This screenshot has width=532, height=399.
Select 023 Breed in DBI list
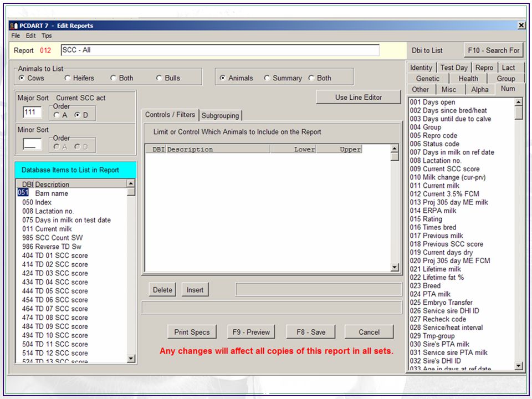pyautogui.click(x=462, y=286)
